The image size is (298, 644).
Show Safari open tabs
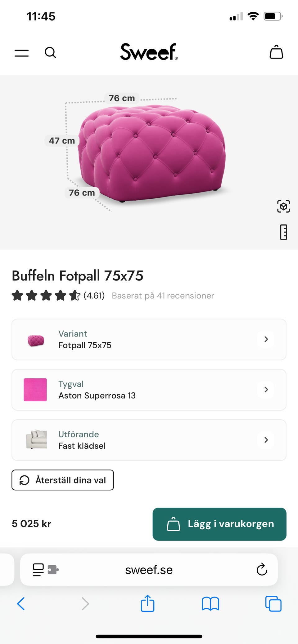(x=273, y=603)
